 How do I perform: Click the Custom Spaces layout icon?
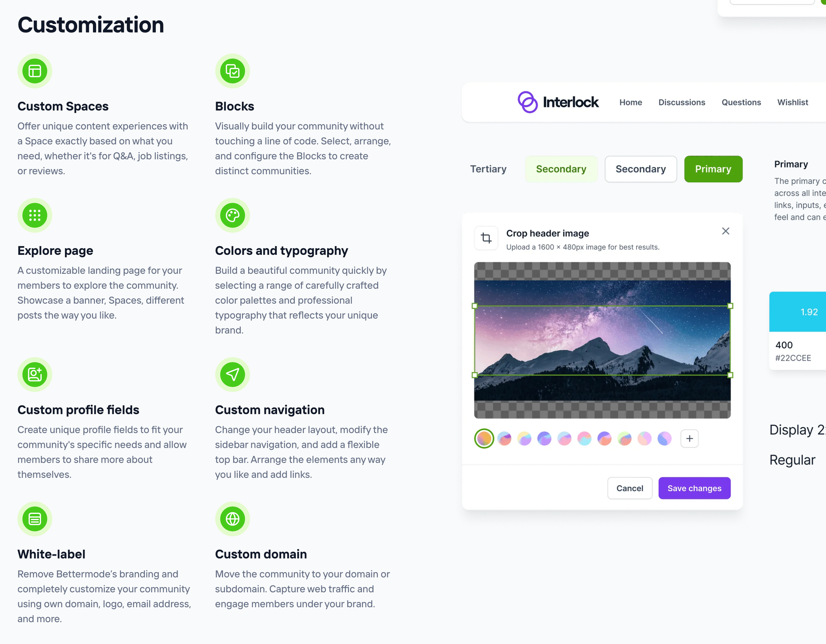point(34,71)
